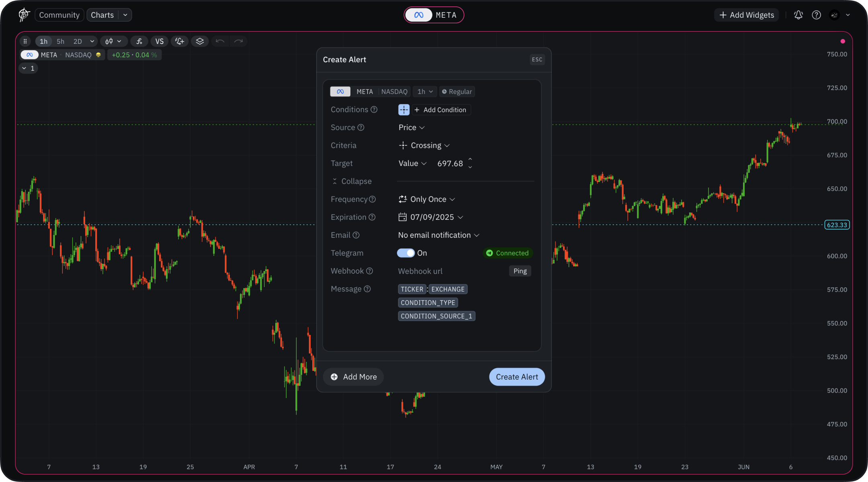Click the VS compare symbols button

[160, 41]
